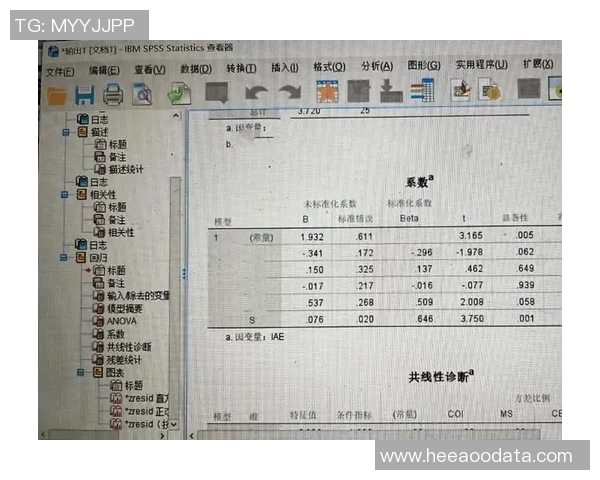Open the 图形(G) menu
The height and width of the screenshot is (480, 600).
424,65
